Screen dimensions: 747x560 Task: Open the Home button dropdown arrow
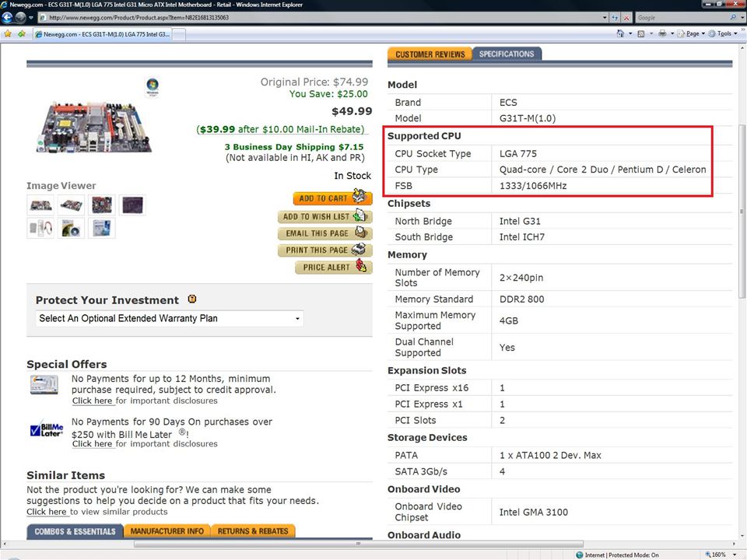click(630, 33)
